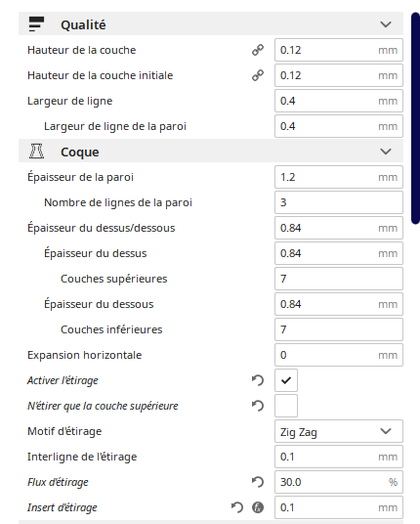Click the Coque category icon
This screenshot has height=524, width=420.
(x=36, y=152)
